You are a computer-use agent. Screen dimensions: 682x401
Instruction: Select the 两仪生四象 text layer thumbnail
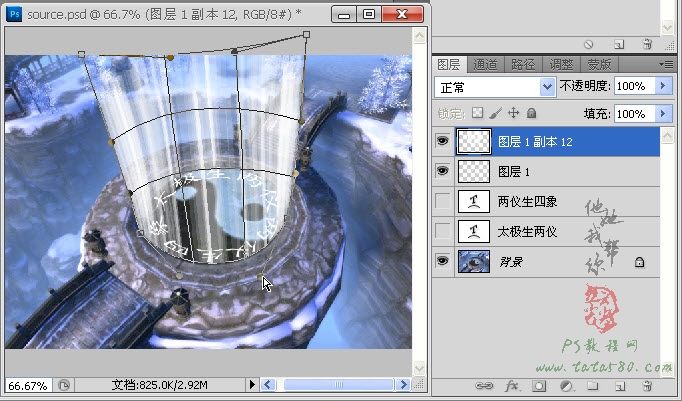[474, 201]
